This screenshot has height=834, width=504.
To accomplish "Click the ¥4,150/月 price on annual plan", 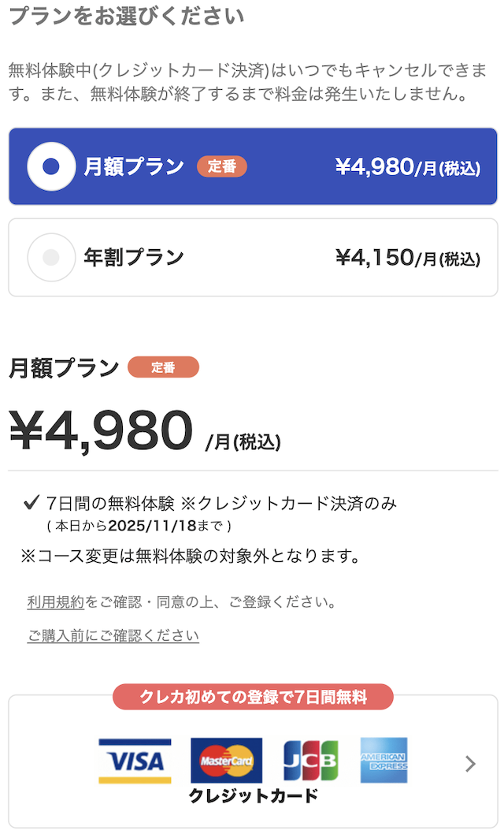I will [407, 258].
